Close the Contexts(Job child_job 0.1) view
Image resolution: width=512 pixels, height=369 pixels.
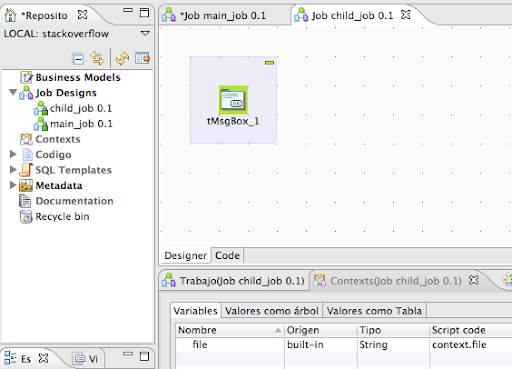(474, 280)
